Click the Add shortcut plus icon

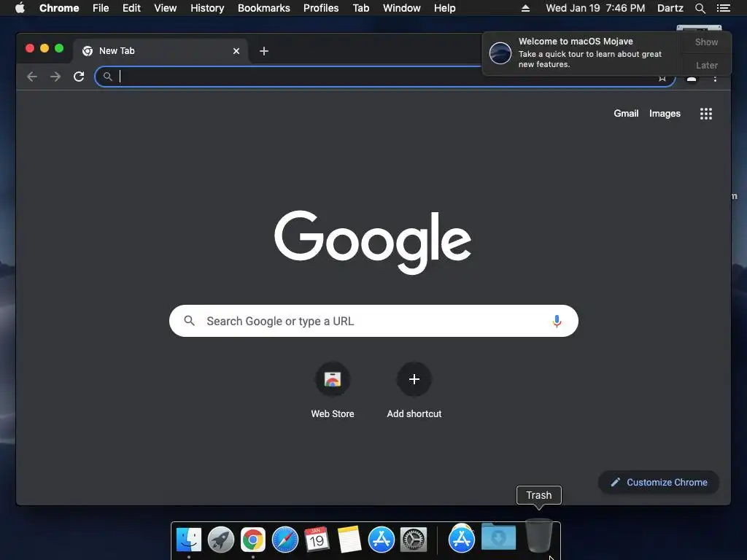pyautogui.click(x=414, y=379)
